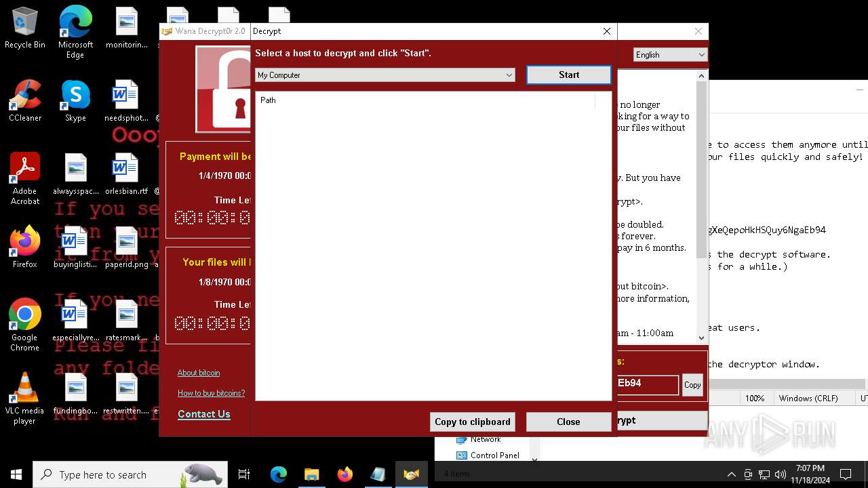868x488 pixels.
Task: Switch to the Notepad taskbar item
Action: 378,474
